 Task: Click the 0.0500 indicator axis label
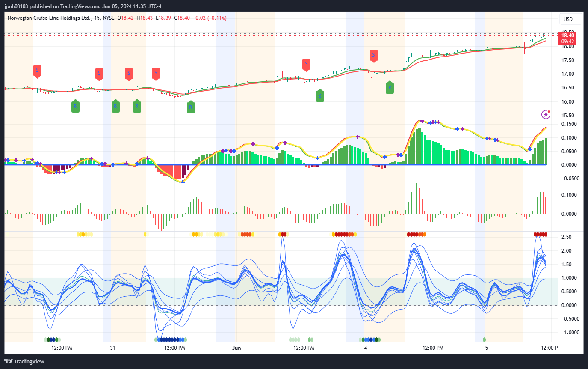[x=568, y=152]
